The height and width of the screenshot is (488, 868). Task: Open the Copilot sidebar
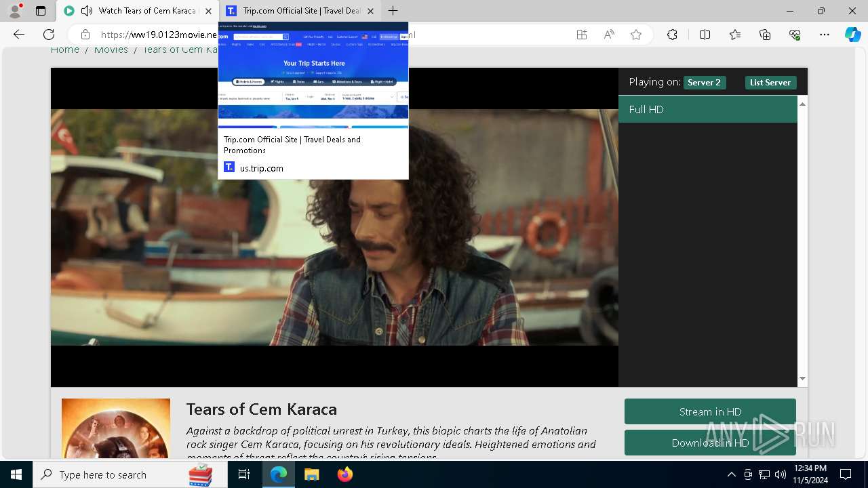853,35
